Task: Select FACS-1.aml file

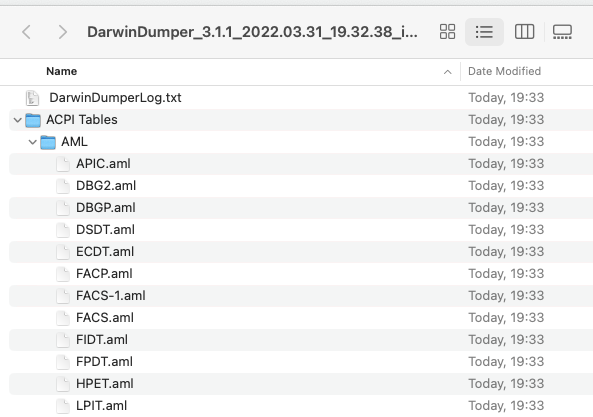Action: (111, 295)
